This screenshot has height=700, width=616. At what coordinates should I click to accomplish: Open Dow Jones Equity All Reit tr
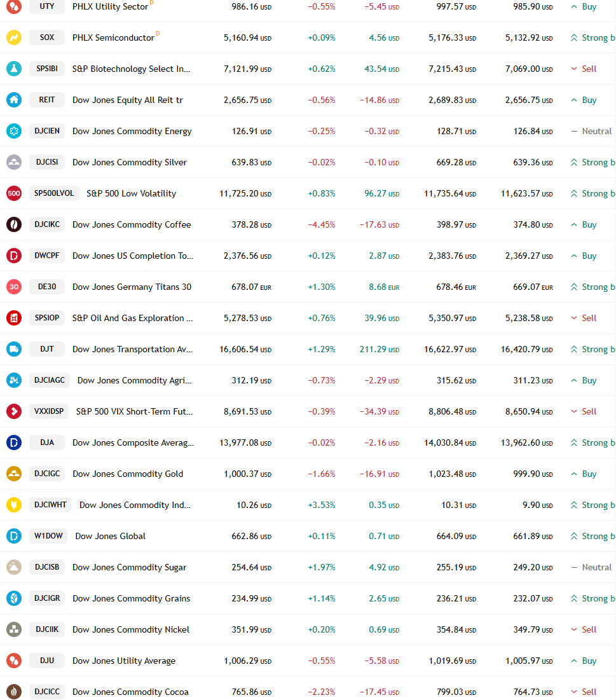point(128,100)
